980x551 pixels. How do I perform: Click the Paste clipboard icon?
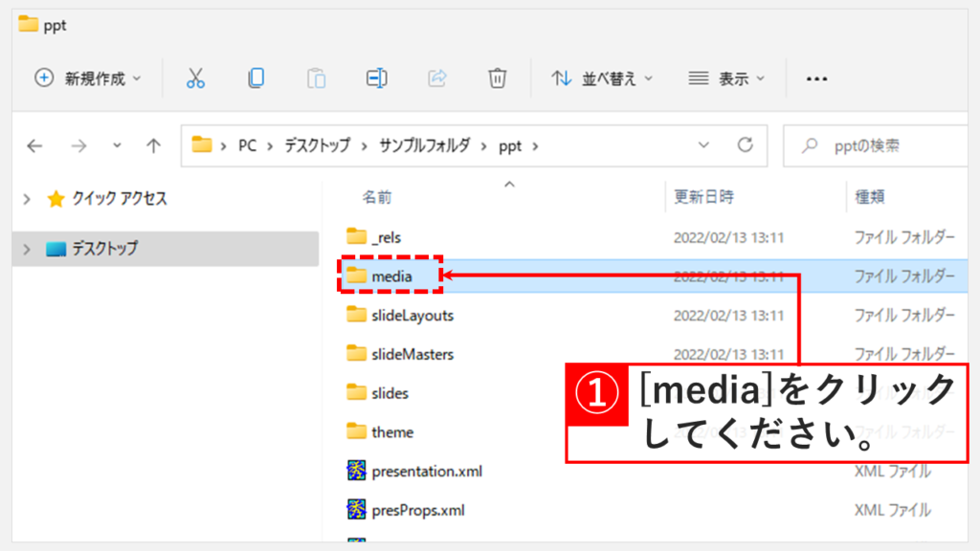(x=316, y=78)
